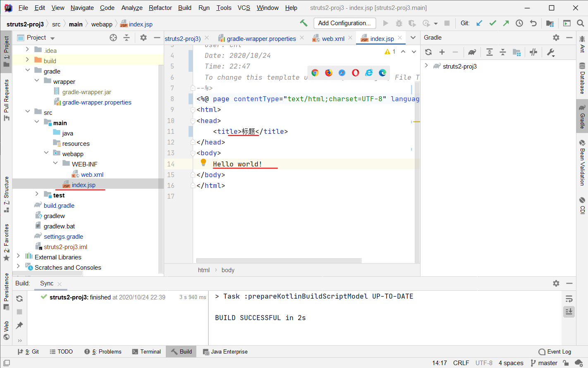Open page in Edge browser icon

coord(382,73)
